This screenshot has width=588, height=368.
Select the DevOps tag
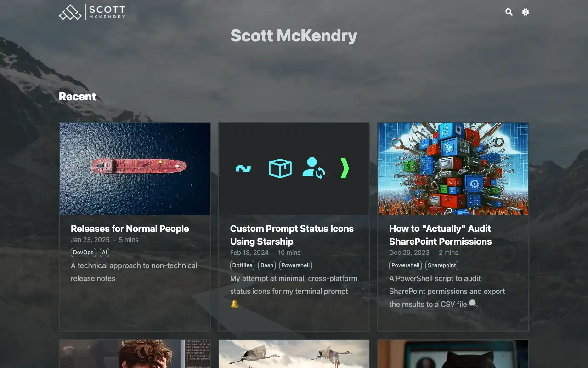pyautogui.click(x=84, y=253)
